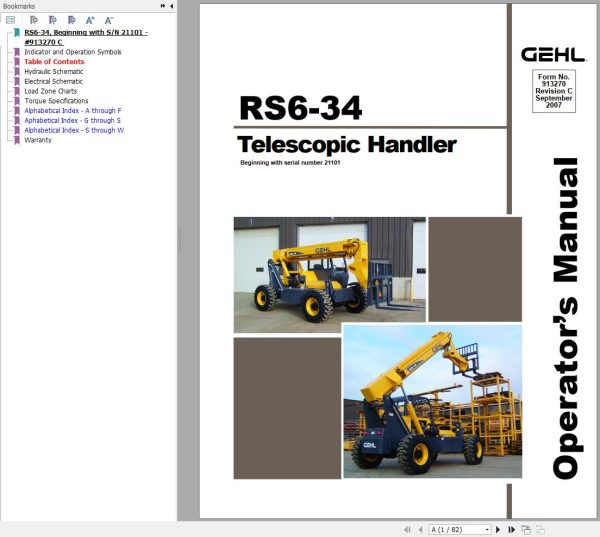This screenshot has height=537, width=600.
Task: Click the GEHL logo on the cover
Action: point(553,55)
